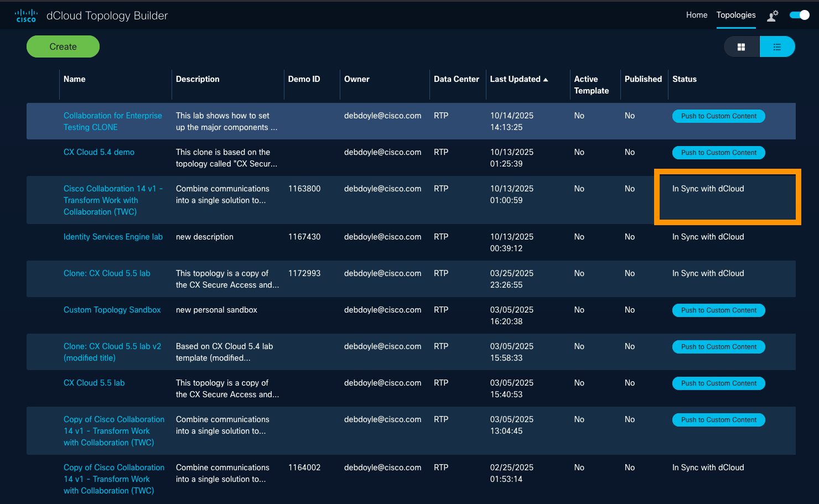Click the Name column header
The height and width of the screenshot is (504, 819).
point(75,79)
